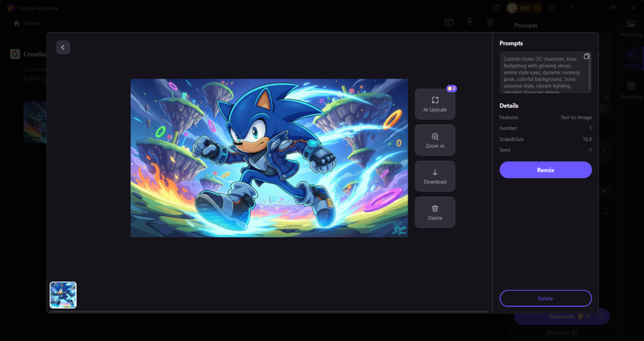Click the 'Text-to-Image' feature value
644x341 pixels.
(576, 117)
